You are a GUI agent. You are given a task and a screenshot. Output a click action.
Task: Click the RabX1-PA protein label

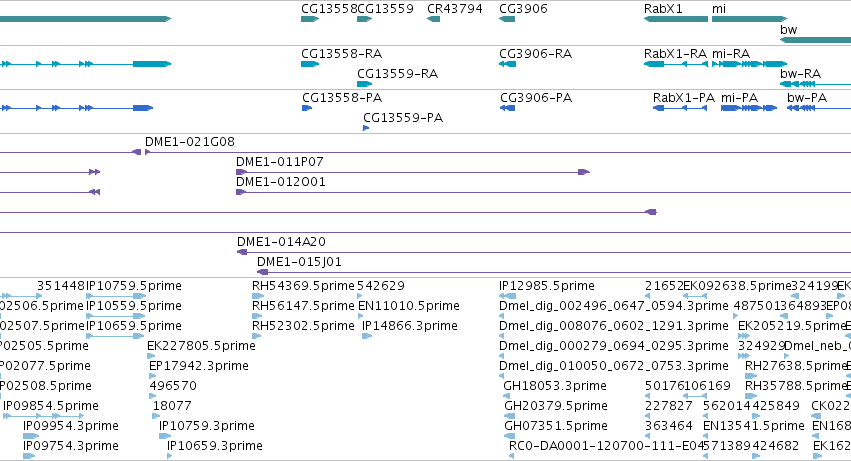[684, 98]
